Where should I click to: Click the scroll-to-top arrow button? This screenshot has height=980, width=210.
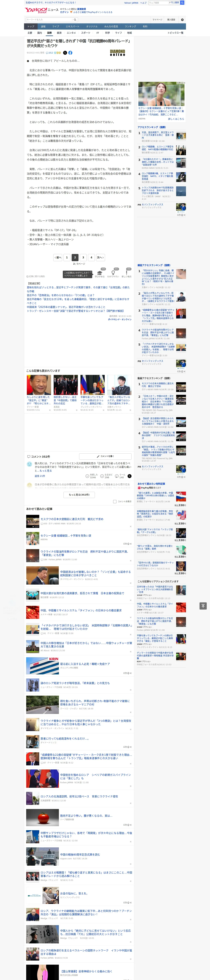[203, 606]
